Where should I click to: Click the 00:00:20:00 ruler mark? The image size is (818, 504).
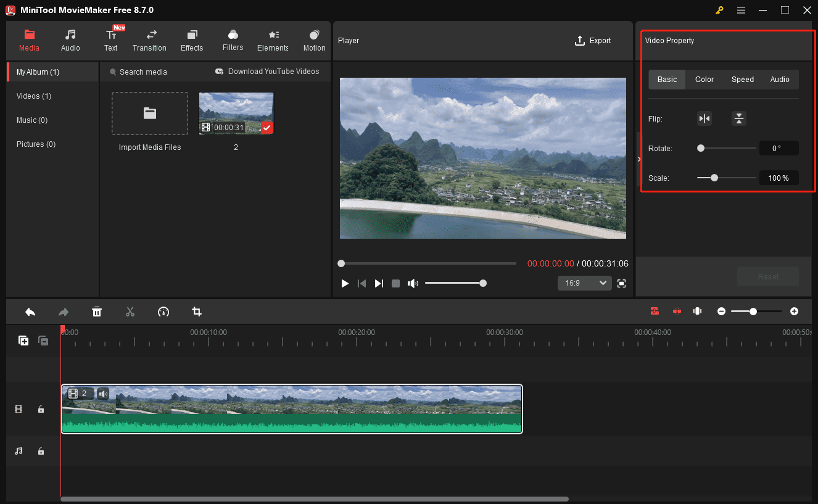click(x=357, y=333)
